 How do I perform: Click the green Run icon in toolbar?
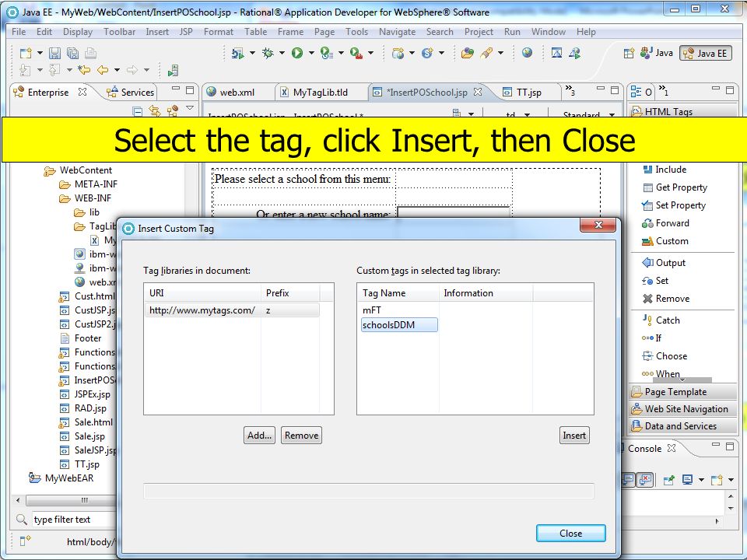click(x=297, y=53)
